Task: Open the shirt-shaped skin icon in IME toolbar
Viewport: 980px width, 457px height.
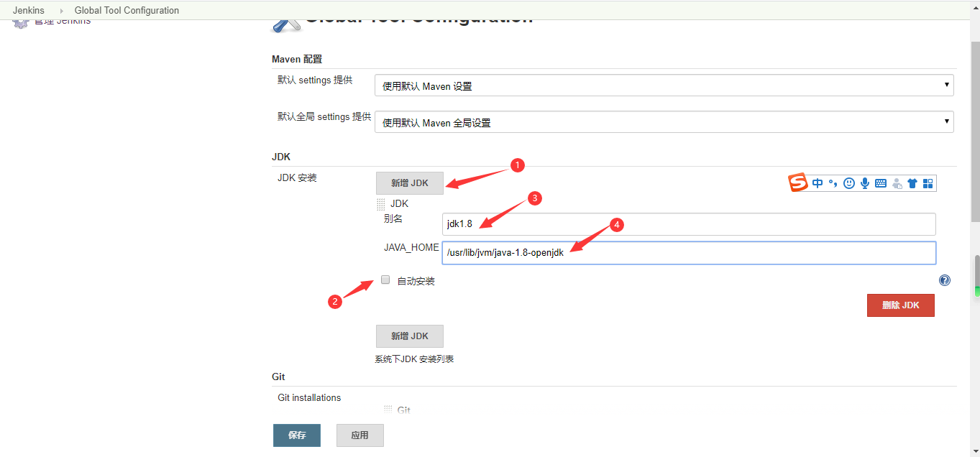Action: click(x=912, y=183)
